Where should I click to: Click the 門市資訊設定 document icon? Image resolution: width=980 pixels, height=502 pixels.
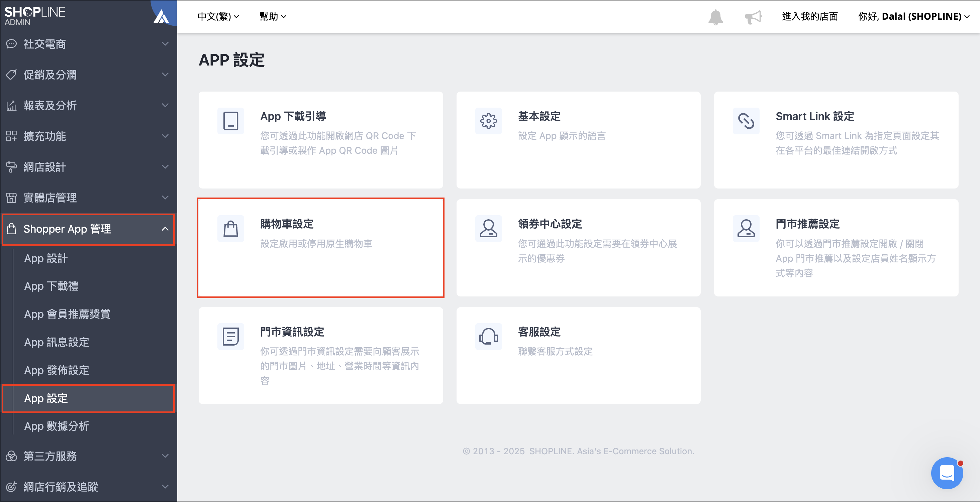coord(231,337)
